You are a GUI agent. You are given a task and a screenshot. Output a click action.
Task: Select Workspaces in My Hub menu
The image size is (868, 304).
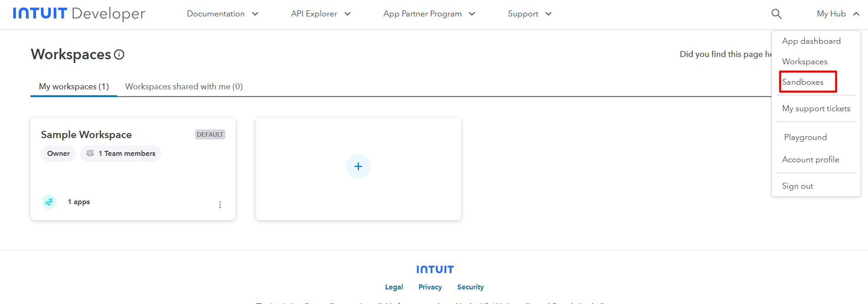[805, 62]
